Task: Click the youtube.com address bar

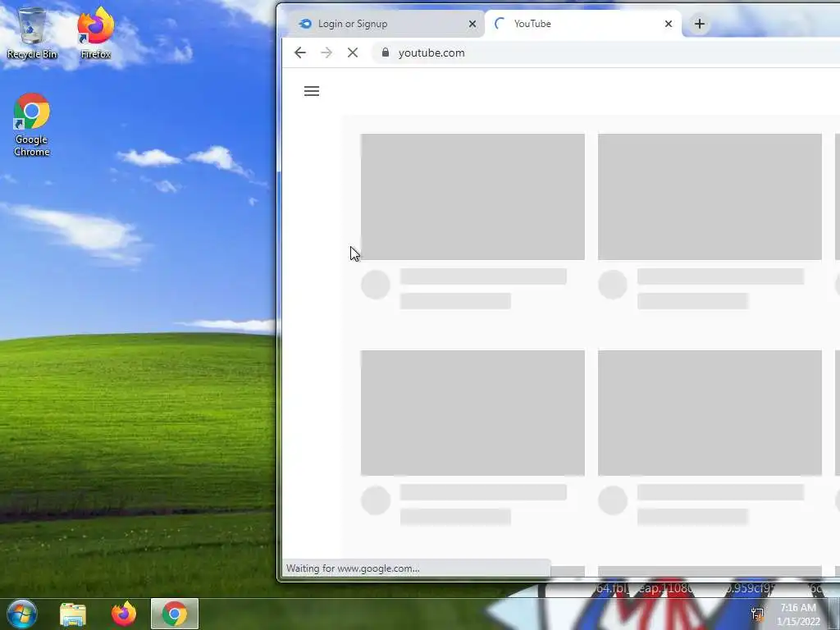Action: (x=605, y=52)
